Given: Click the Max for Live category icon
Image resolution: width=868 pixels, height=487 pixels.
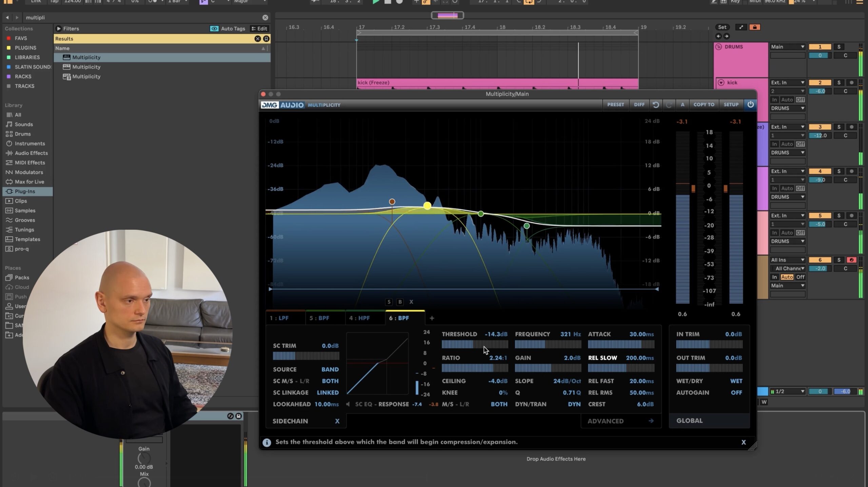Looking at the screenshot, I should (9, 182).
